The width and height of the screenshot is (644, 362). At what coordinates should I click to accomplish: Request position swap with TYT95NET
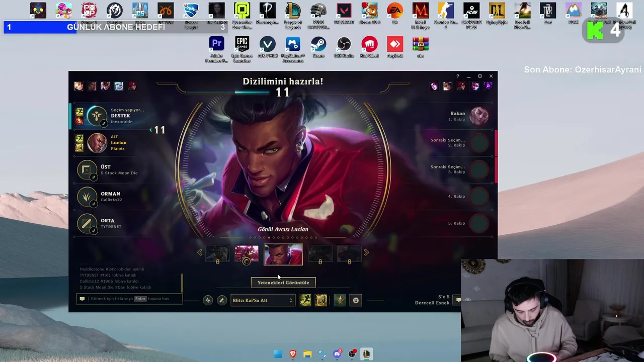[94, 231]
